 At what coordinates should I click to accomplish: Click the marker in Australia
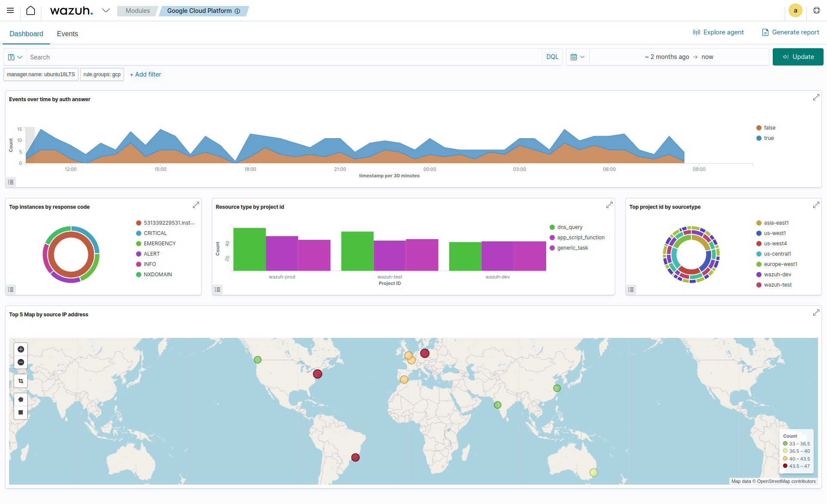coord(594,473)
